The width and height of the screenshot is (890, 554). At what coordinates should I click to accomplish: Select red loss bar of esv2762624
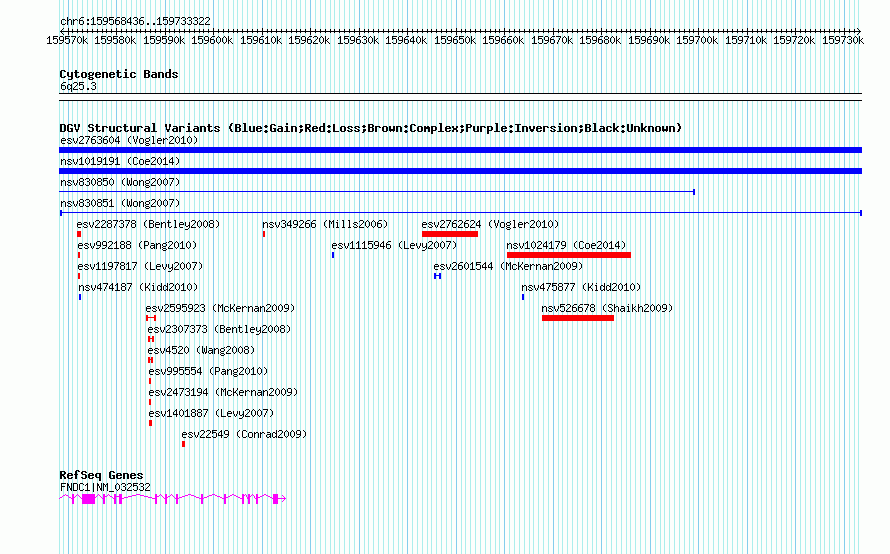450,234
